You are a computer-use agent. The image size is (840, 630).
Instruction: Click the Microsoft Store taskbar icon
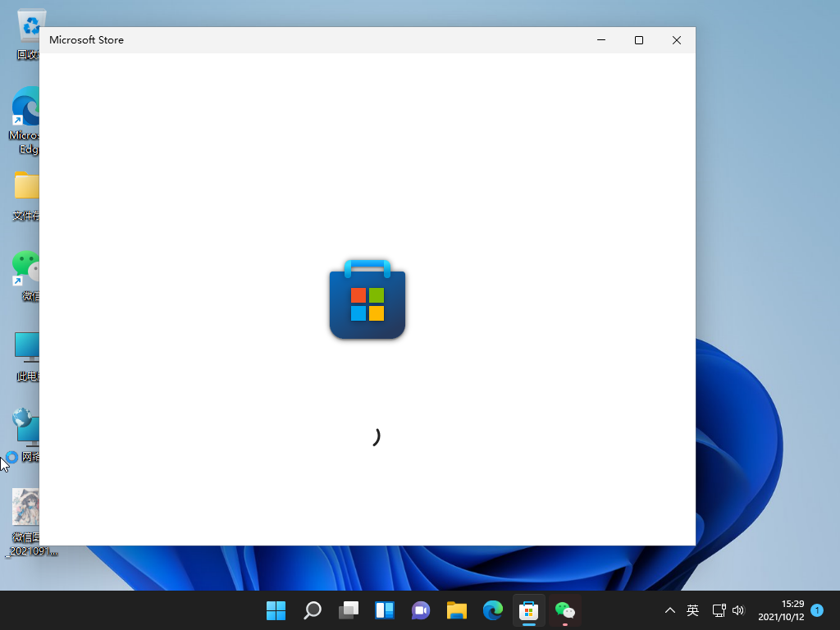529,610
